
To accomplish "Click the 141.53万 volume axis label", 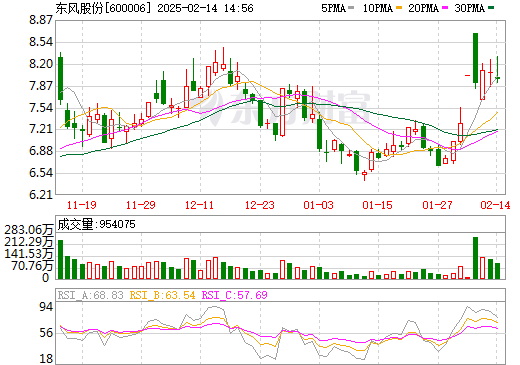I will coord(29,254).
